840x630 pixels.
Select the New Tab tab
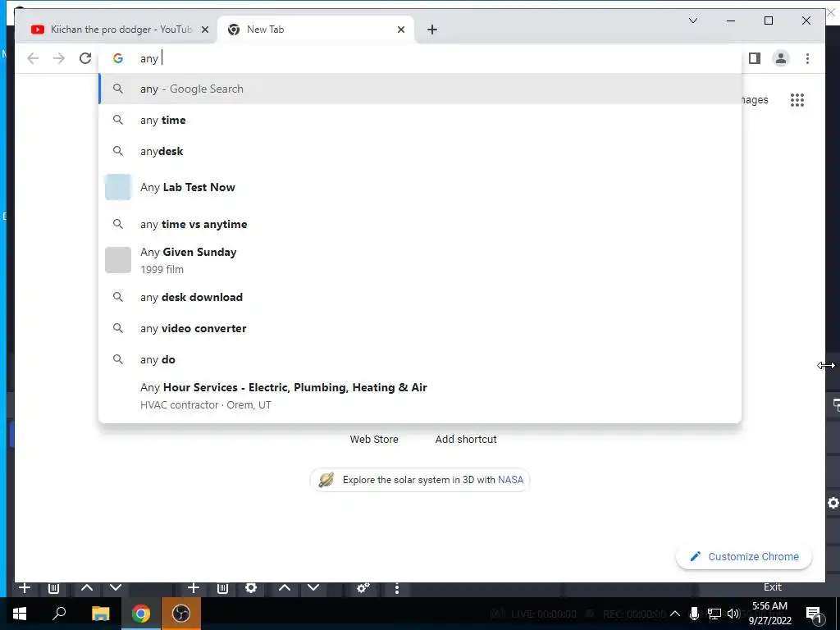click(315, 30)
